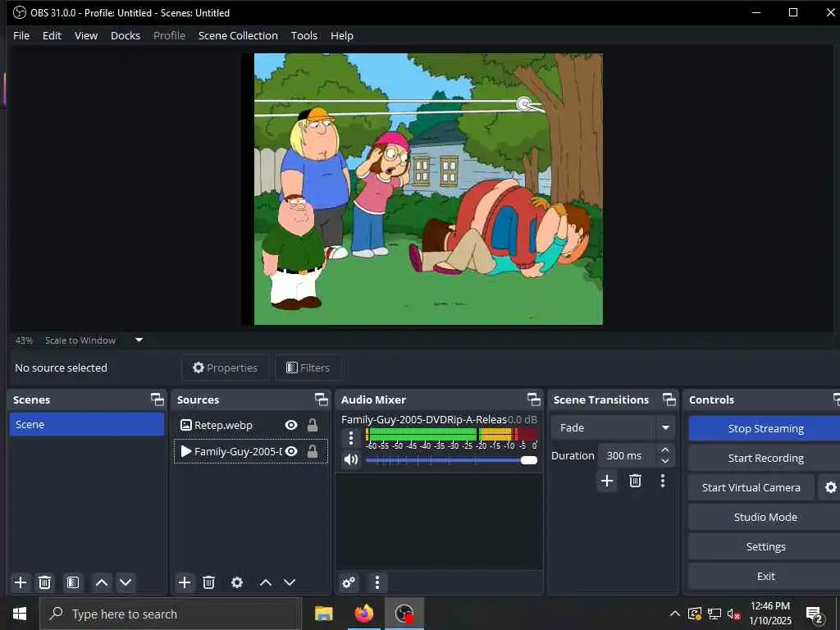
Task: Increase transition duration with up arrow
Action: tap(664, 450)
